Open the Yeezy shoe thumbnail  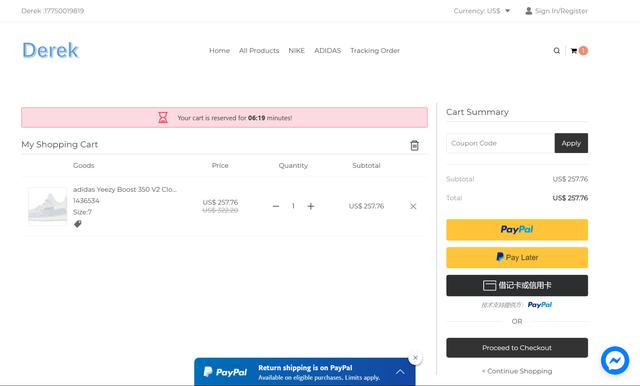[47, 206]
